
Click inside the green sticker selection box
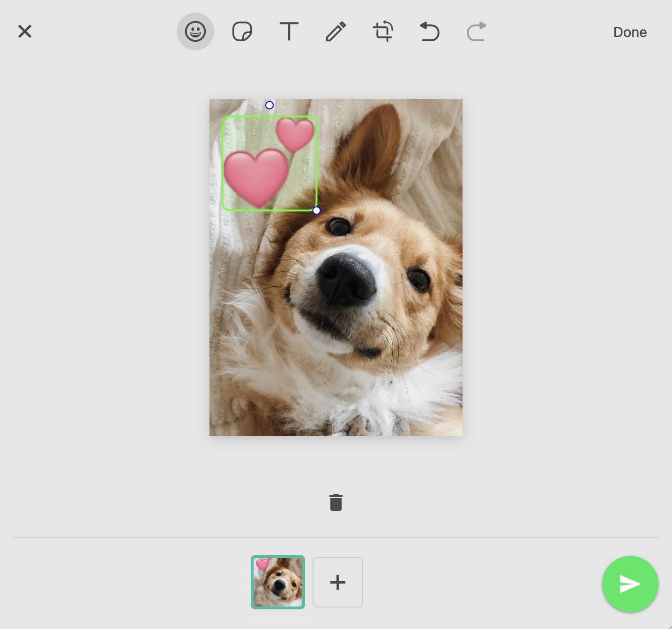pyautogui.click(x=269, y=163)
